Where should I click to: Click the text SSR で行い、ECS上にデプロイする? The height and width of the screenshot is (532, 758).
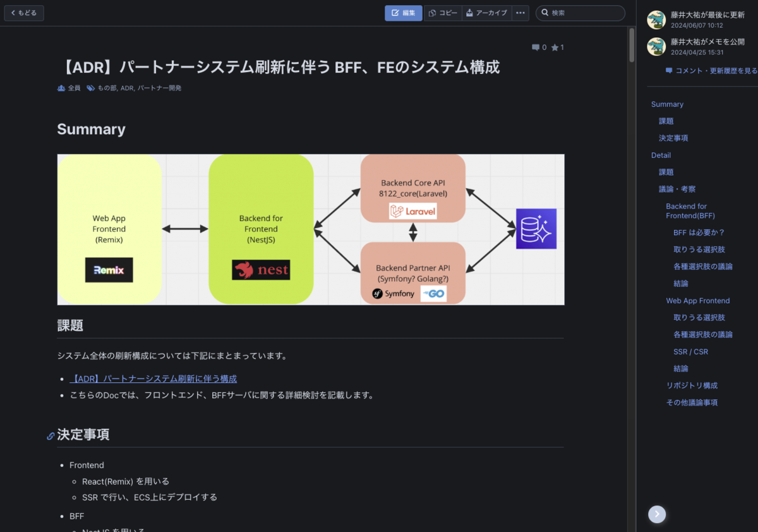tap(150, 497)
